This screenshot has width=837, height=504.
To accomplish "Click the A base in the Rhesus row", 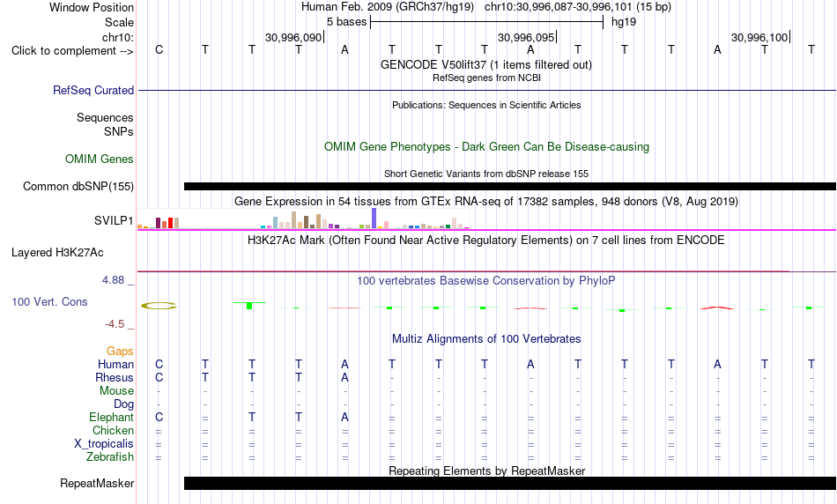I will (344, 377).
